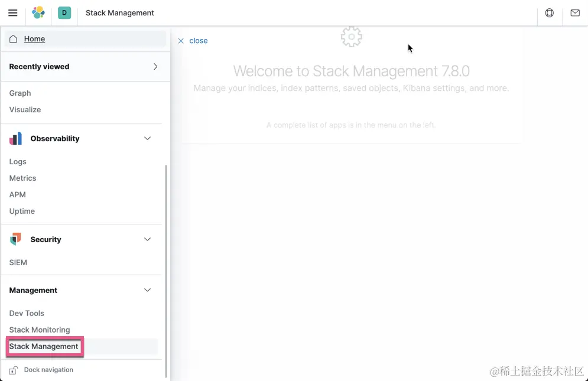The height and width of the screenshot is (381, 588).
Task: Go to the Home link
Action: click(34, 38)
